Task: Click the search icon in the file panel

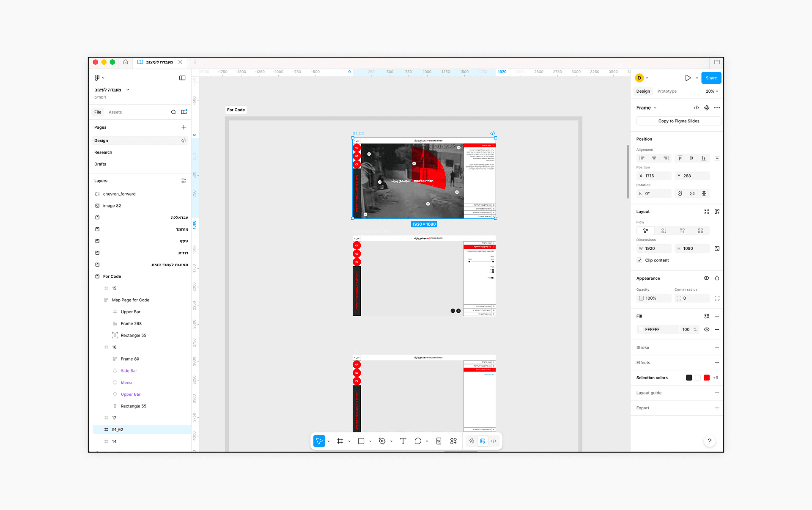Action: click(x=173, y=112)
